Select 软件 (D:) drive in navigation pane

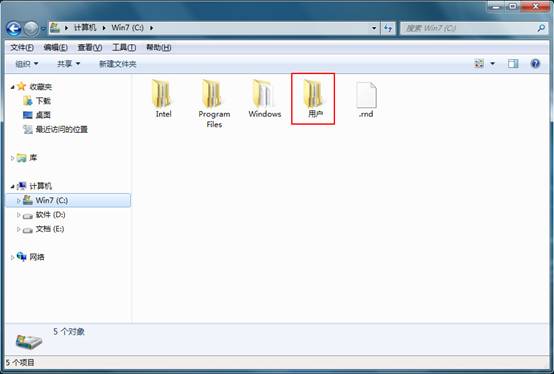pos(50,214)
